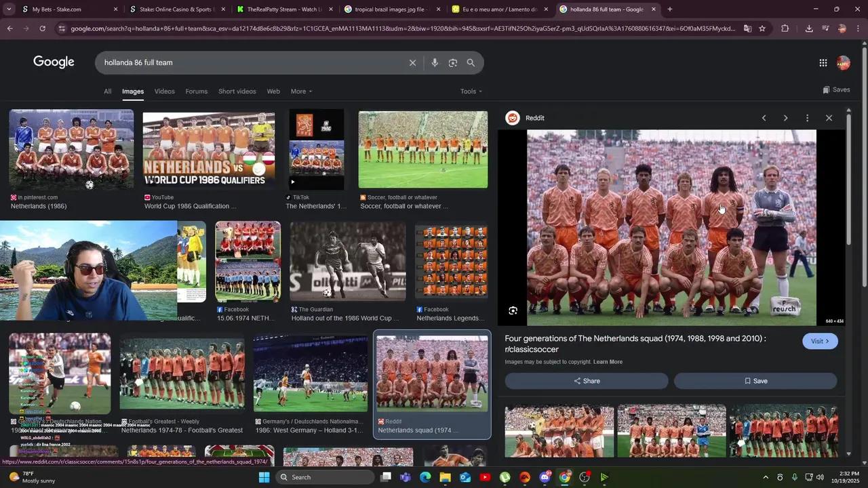The image size is (868, 488).
Task: Open the Google apps grid
Action: coord(823,62)
